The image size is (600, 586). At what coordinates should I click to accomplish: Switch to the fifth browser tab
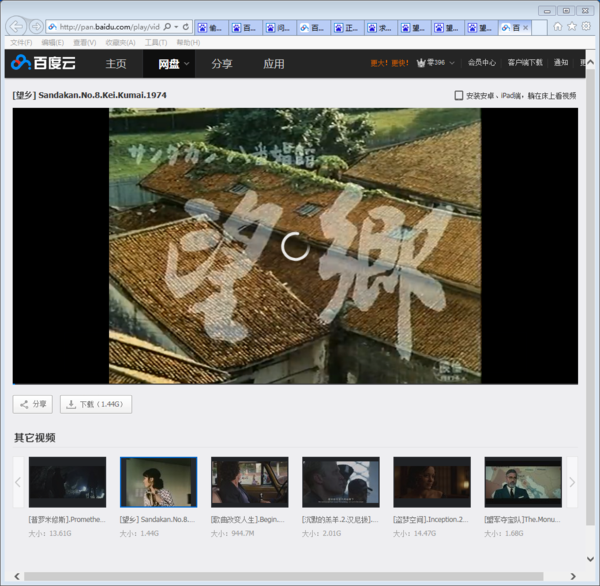coord(347,28)
